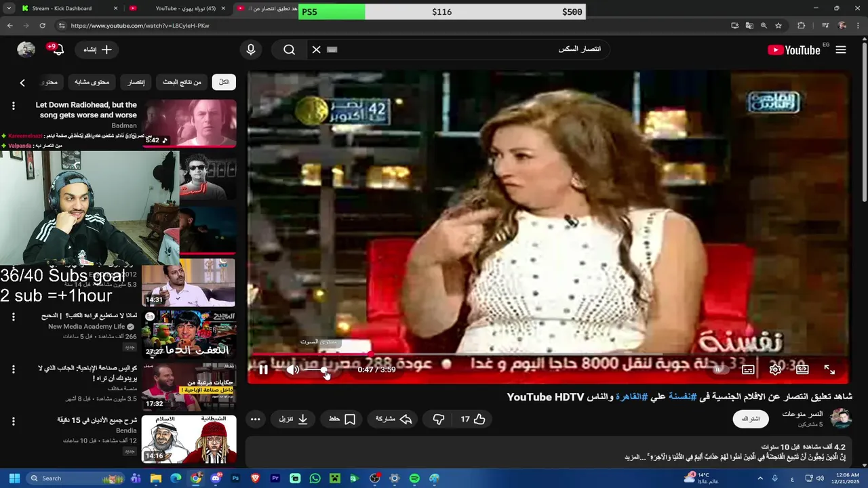The width and height of the screenshot is (868, 488).
Task: Clear the search text with X
Action: (316, 49)
